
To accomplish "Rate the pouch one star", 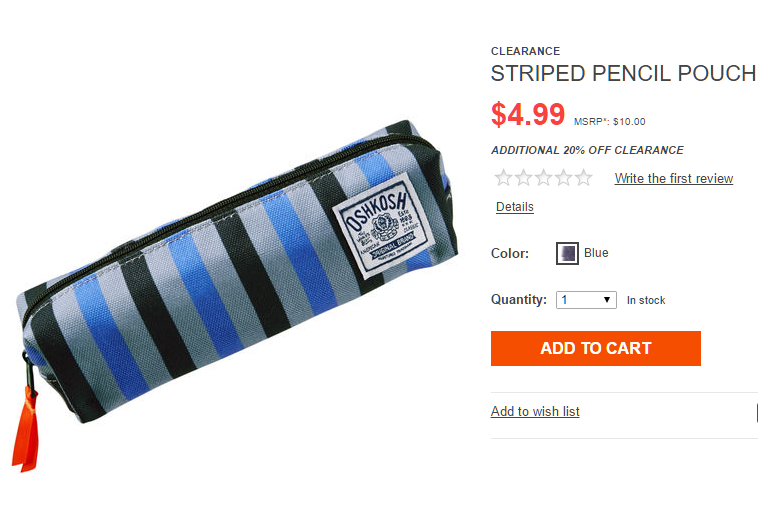I will [x=503, y=178].
